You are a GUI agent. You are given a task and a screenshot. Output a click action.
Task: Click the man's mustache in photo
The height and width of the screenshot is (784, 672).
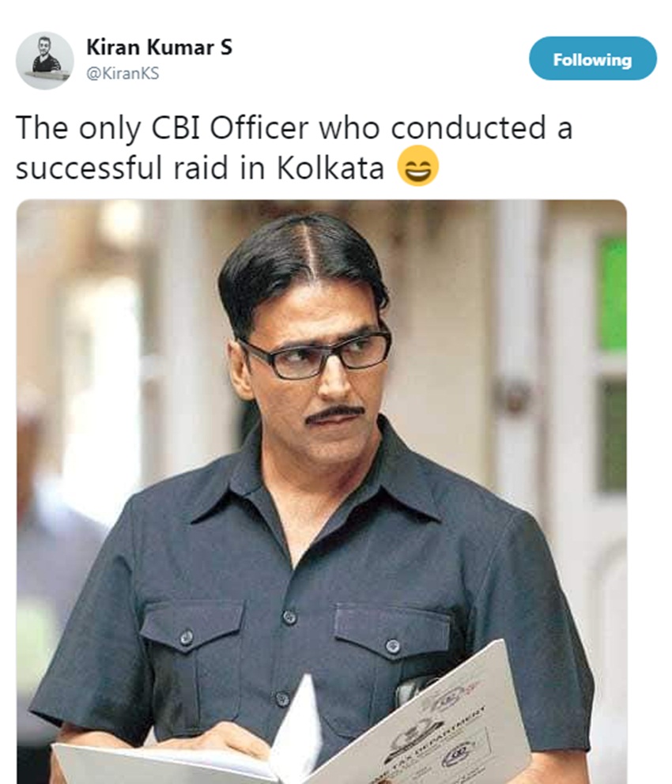point(334,414)
